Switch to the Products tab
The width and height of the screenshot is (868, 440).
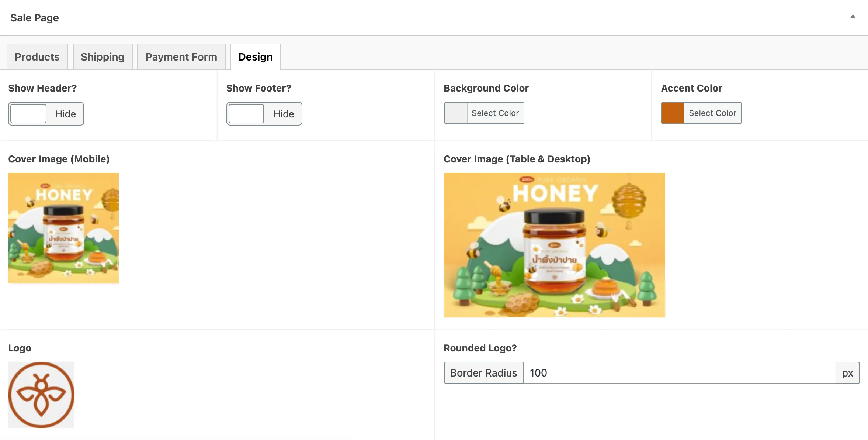point(37,57)
